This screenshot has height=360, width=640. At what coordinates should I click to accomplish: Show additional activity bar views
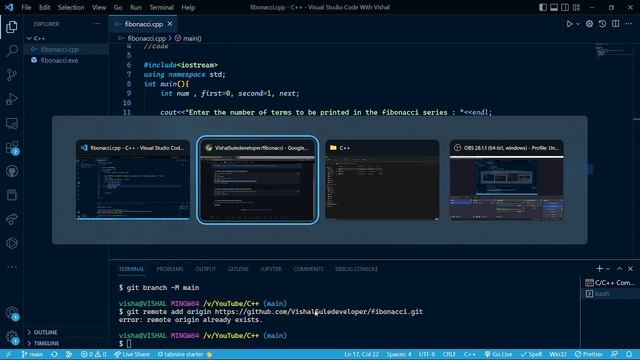point(12,267)
